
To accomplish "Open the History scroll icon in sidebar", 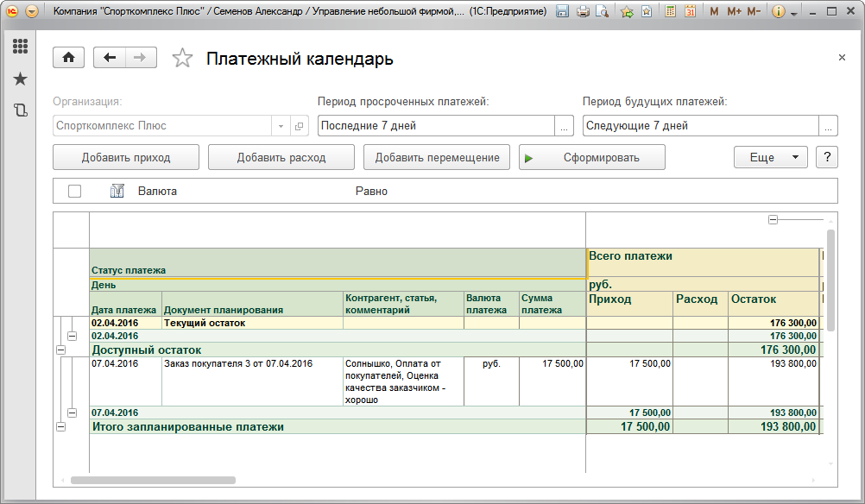I will pos(20,110).
